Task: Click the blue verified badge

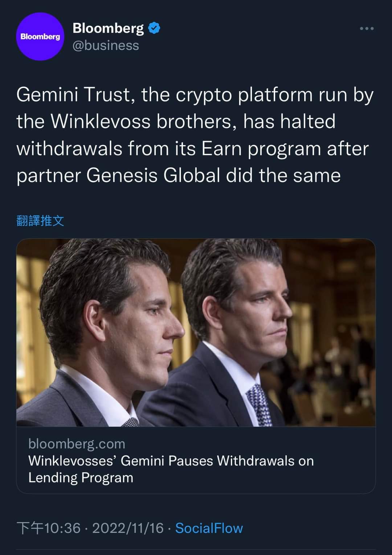Action: (x=154, y=28)
